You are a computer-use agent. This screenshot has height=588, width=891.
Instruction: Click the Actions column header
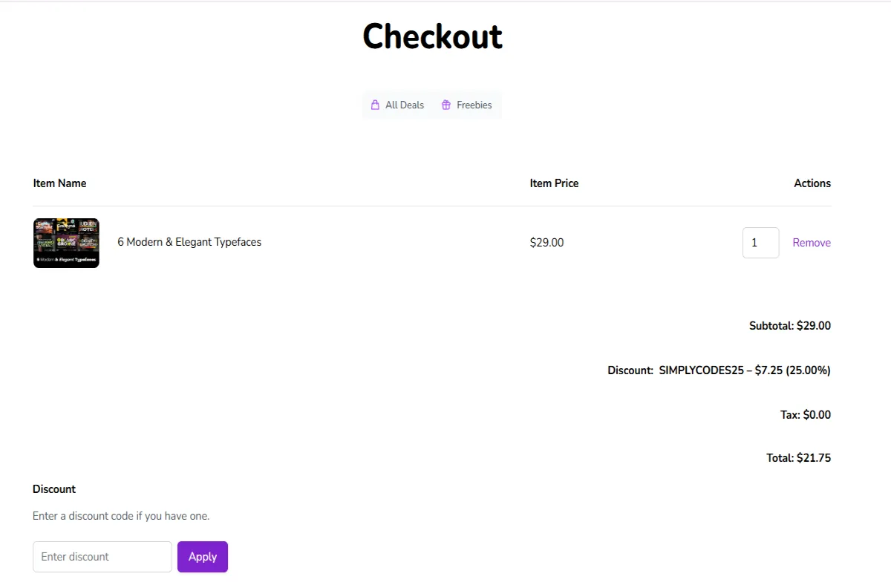pyautogui.click(x=812, y=183)
